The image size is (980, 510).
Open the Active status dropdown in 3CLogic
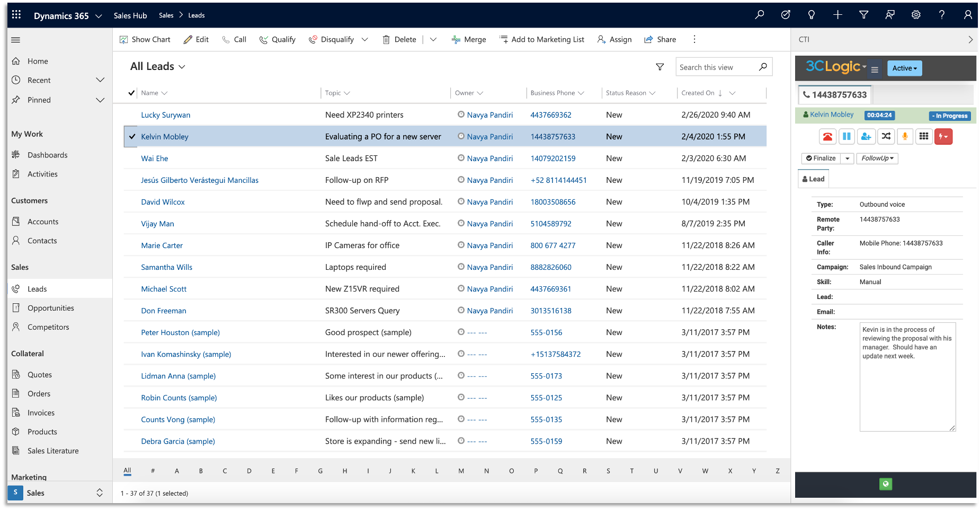click(904, 68)
